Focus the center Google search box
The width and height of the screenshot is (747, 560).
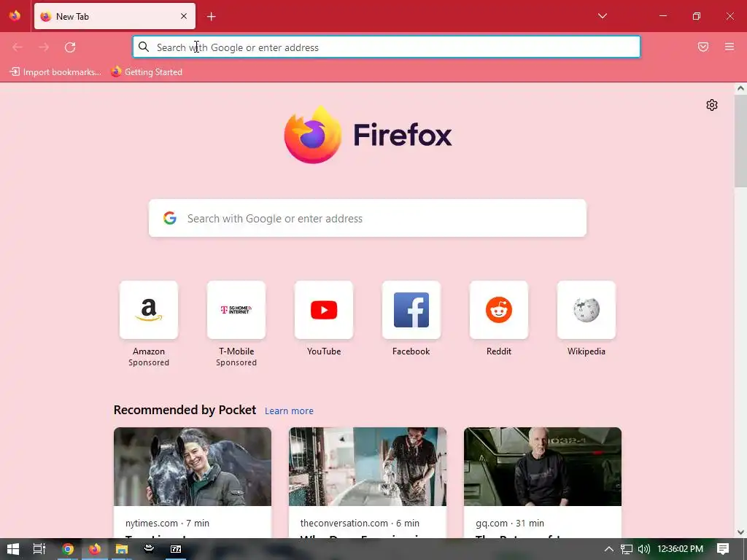(368, 218)
